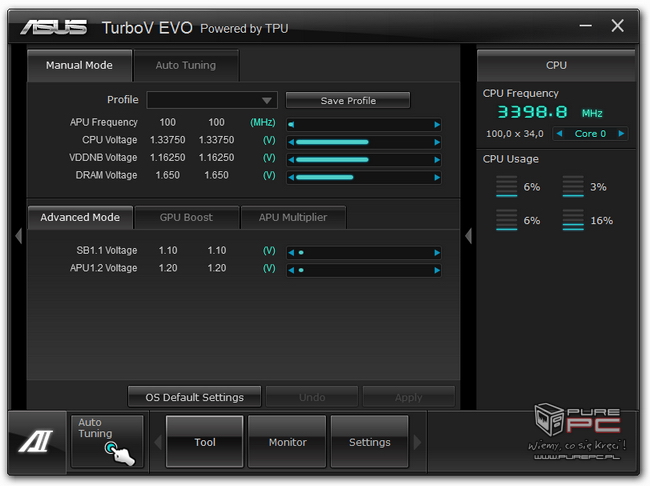Decrease VDDNB Voltage with left arrow
Viewport: 650px width, 486px height.
coord(291,160)
